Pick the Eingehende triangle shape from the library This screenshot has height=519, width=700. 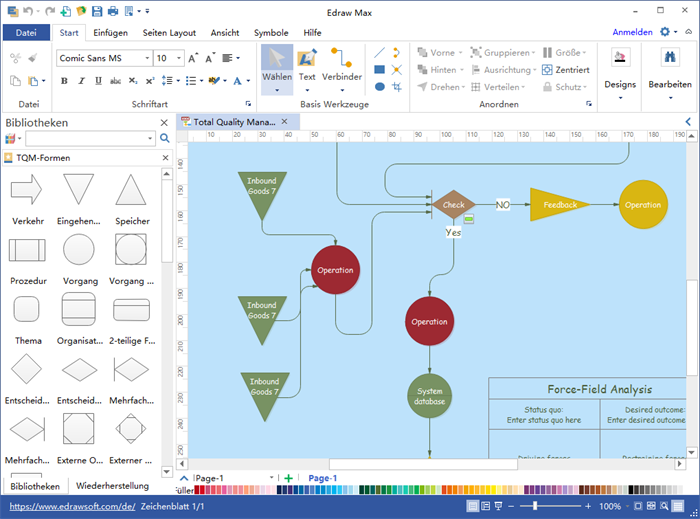78,190
